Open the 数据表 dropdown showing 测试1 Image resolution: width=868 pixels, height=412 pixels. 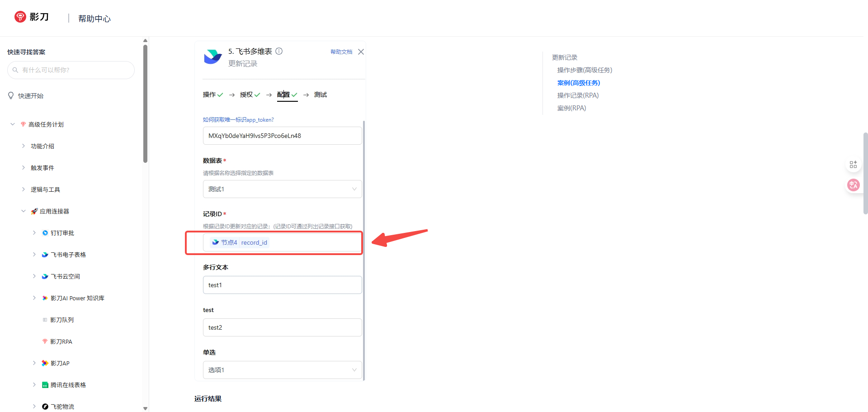pos(282,189)
